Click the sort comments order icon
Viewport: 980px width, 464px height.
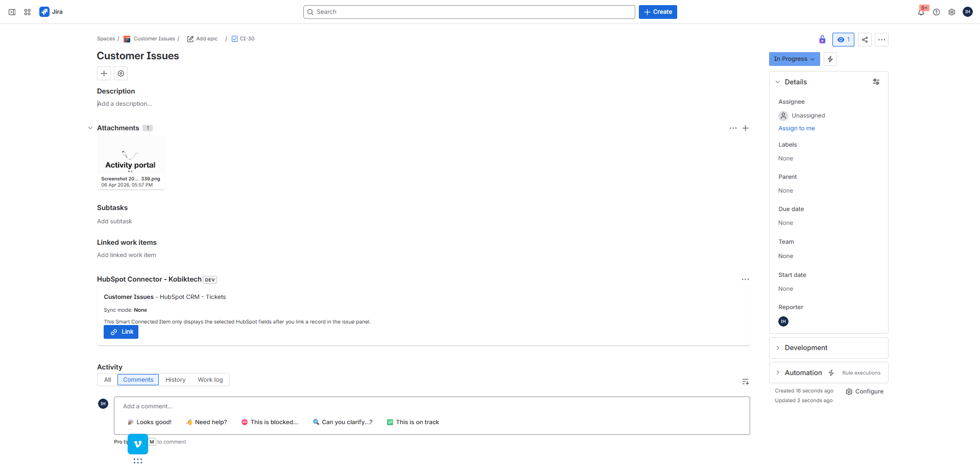coord(745,382)
